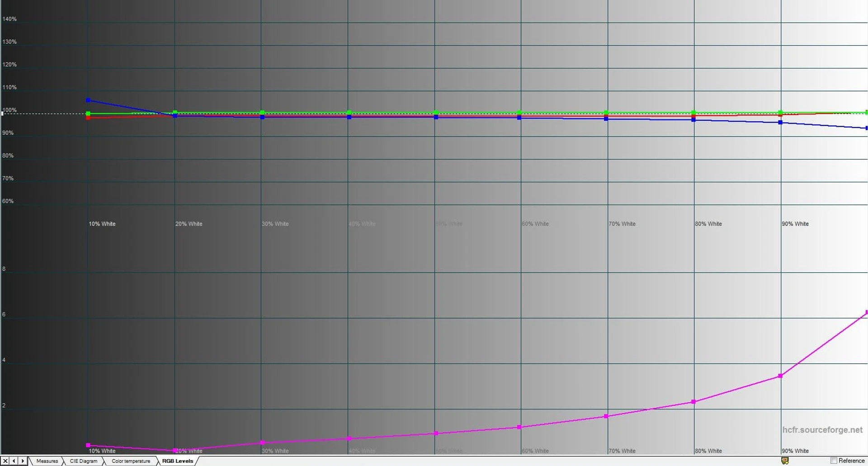Open the CIE Diagram tab
Screen dimensions: 868x466
84,461
